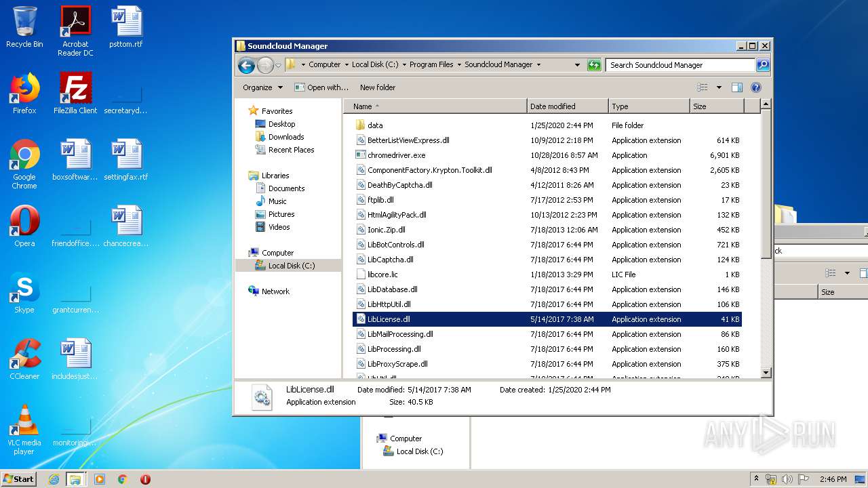This screenshot has height=488, width=868.
Task: Click New folder toolbar button
Action: click(x=378, y=87)
